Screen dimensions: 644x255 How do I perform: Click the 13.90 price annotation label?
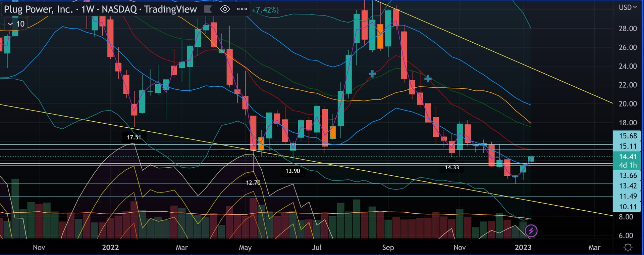tap(292, 171)
